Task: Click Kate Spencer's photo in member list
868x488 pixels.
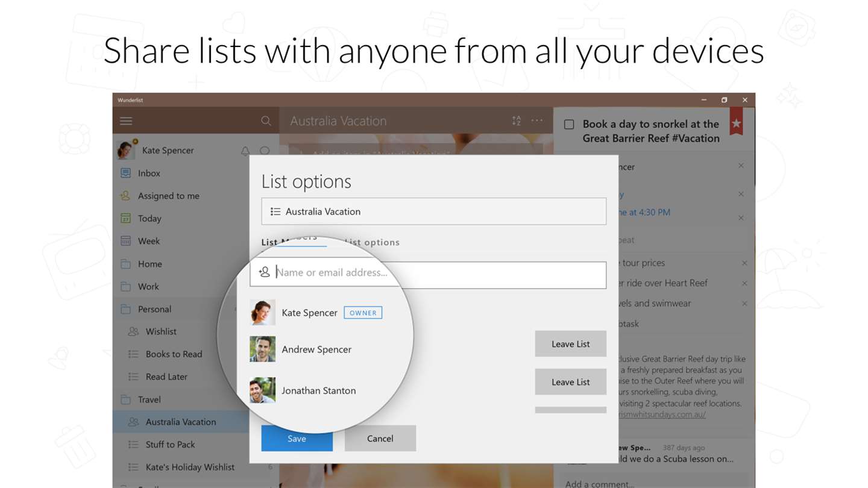Action: coord(263,313)
